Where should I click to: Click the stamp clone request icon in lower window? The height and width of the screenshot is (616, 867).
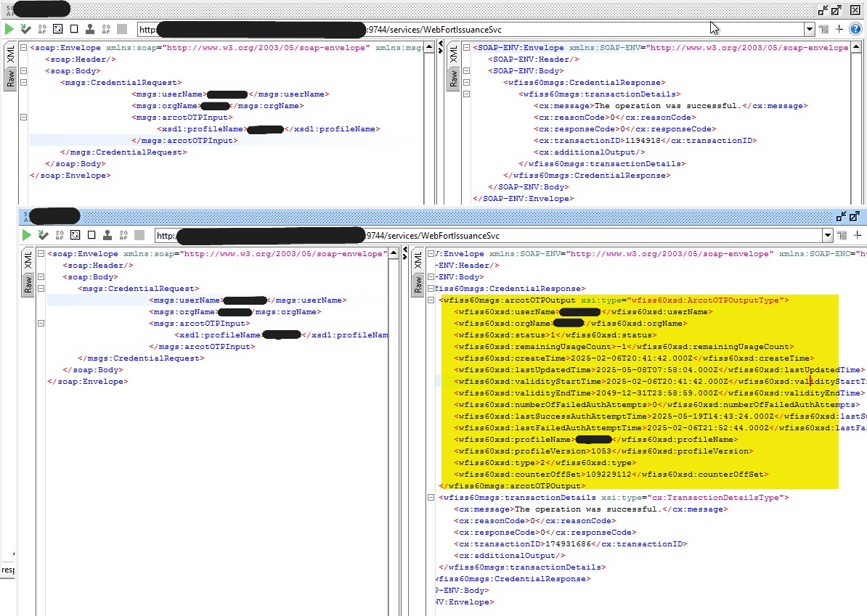click(x=107, y=235)
